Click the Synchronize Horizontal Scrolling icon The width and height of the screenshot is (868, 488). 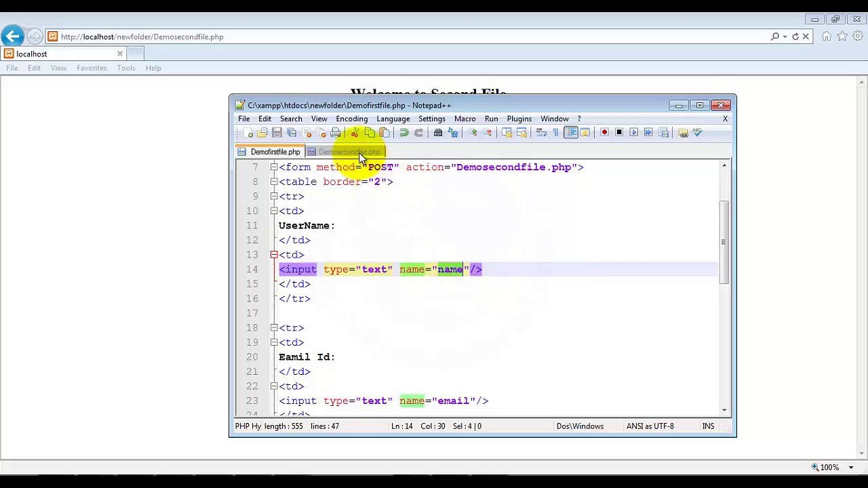521,133
